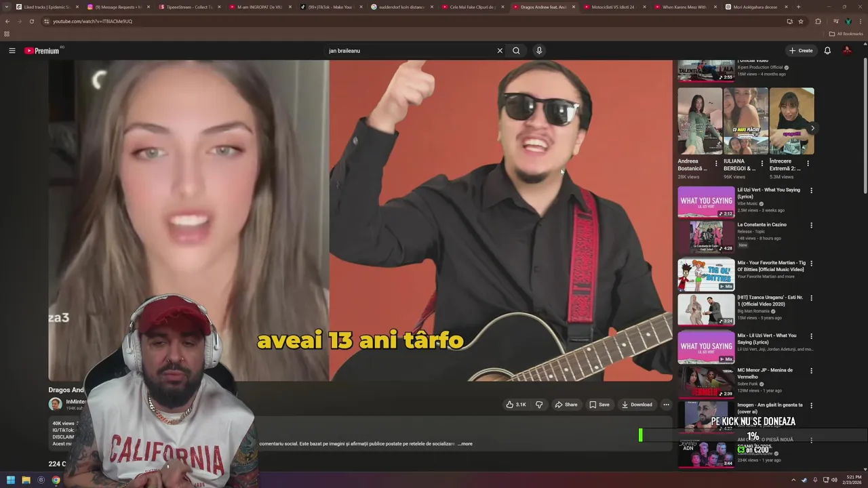Open options for MC Menor JP video
The height and width of the screenshot is (488, 868).
tap(811, 371)
